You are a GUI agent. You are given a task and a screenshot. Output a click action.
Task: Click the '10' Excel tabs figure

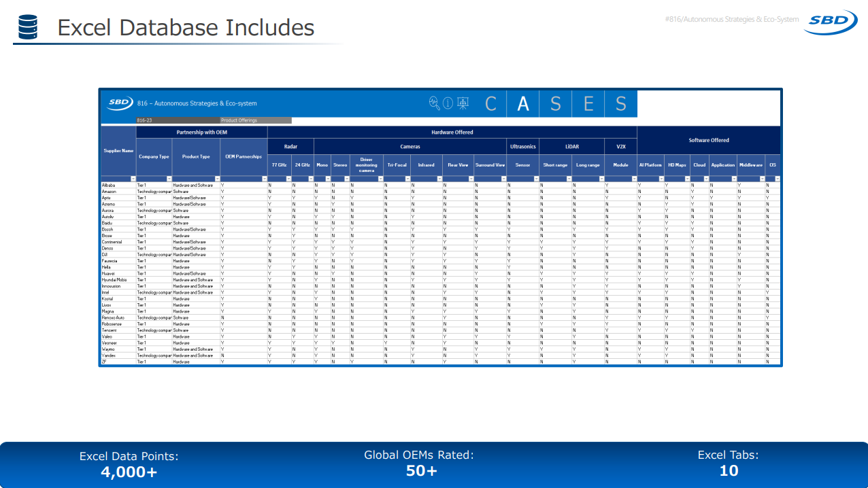coord(729,470)
